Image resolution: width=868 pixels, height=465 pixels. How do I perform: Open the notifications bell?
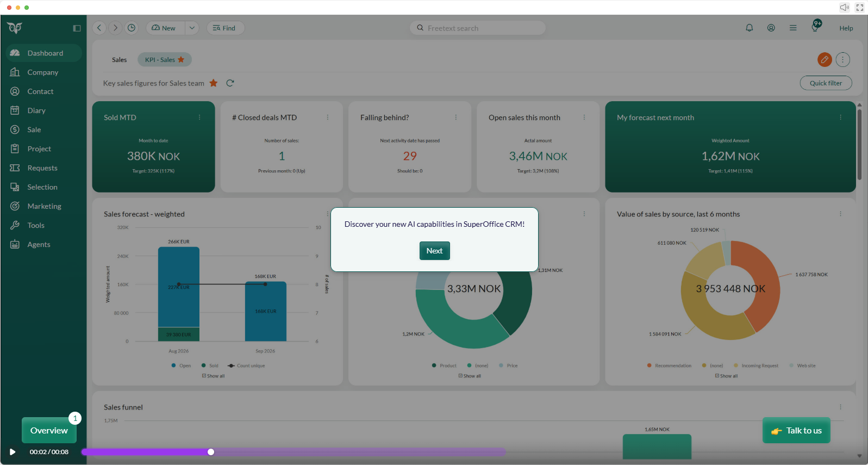pos(750,28)
